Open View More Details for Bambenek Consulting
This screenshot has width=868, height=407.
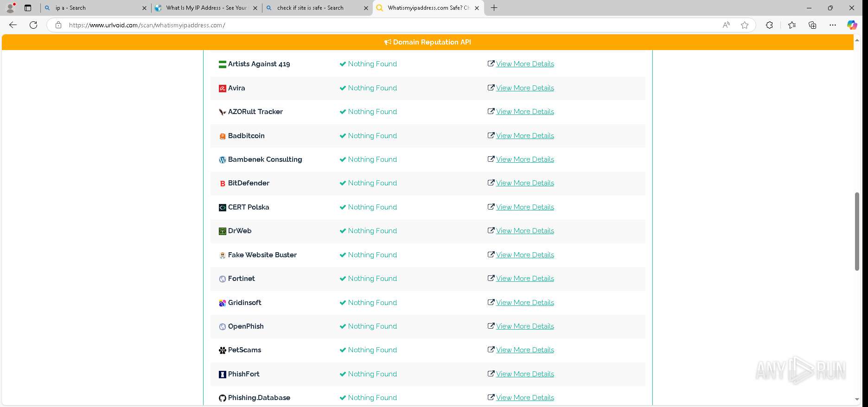(x=525, y=159)
